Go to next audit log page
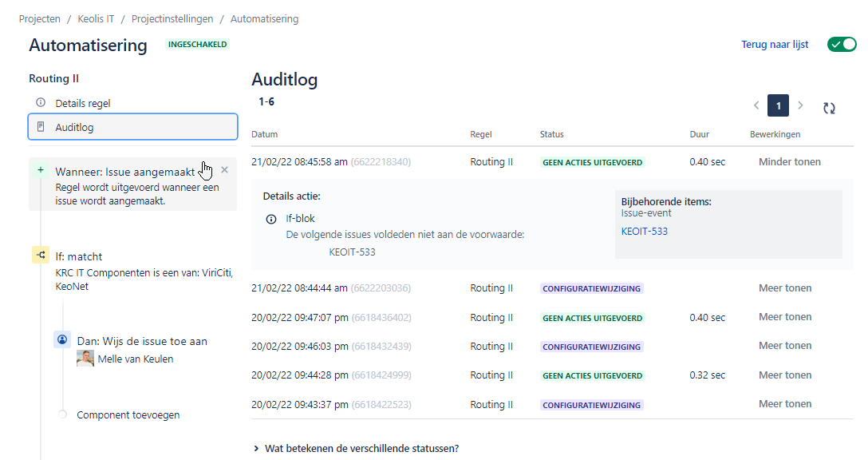This screenshot has width=868, height=460. pyautogui.click(x=800, y=105)
